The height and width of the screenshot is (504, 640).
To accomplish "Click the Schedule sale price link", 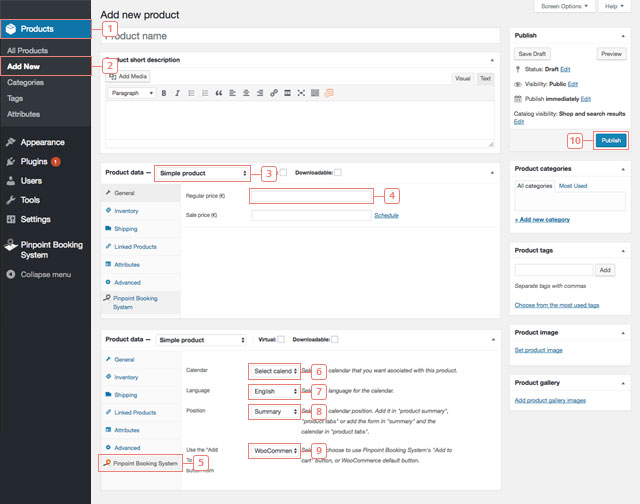I will pyautogui.click(x=386, y=215).
